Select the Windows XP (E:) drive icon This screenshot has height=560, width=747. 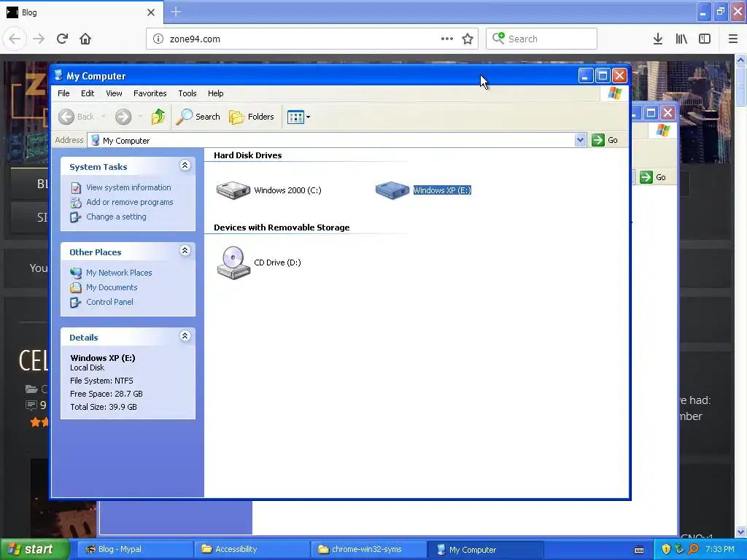392,190
